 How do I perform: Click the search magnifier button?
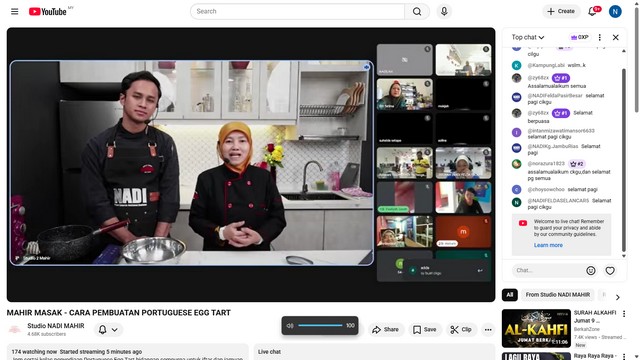[417, 11]
